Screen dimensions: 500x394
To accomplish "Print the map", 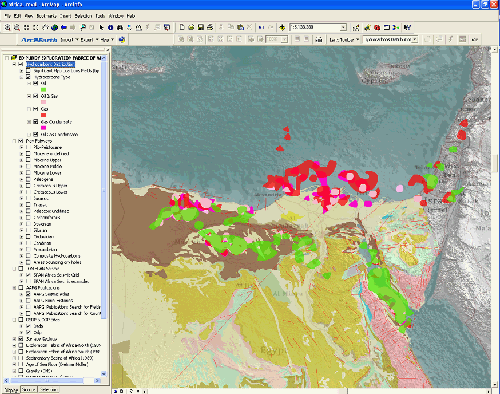I will (210, 28).
